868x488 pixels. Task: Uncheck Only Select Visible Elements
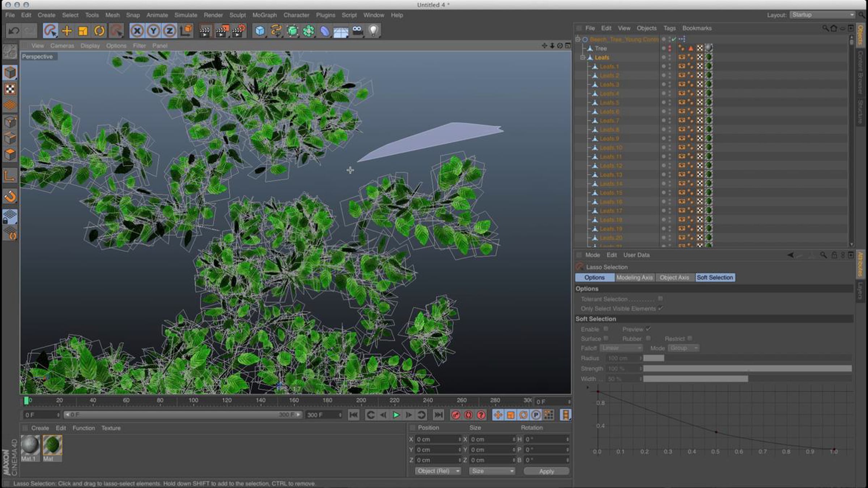pyautogui.click(x=660, y=308)
